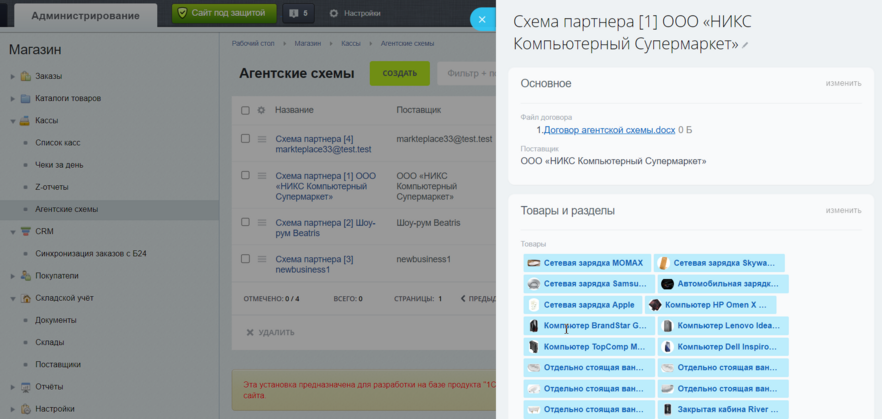The image size is (882, 419).
Task: Go to previous page with ПРЕДЫД arrow
Action: [x=478, y=299]
